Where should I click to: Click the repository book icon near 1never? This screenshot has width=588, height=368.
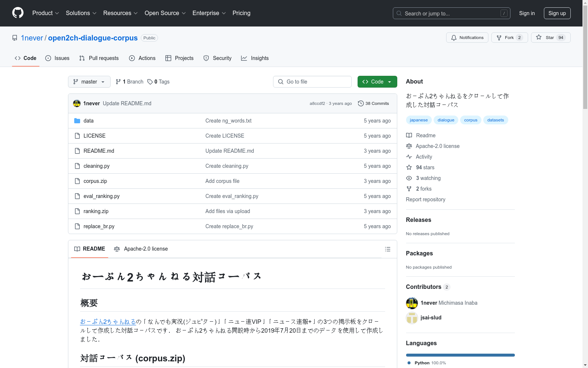coord(15,38)
